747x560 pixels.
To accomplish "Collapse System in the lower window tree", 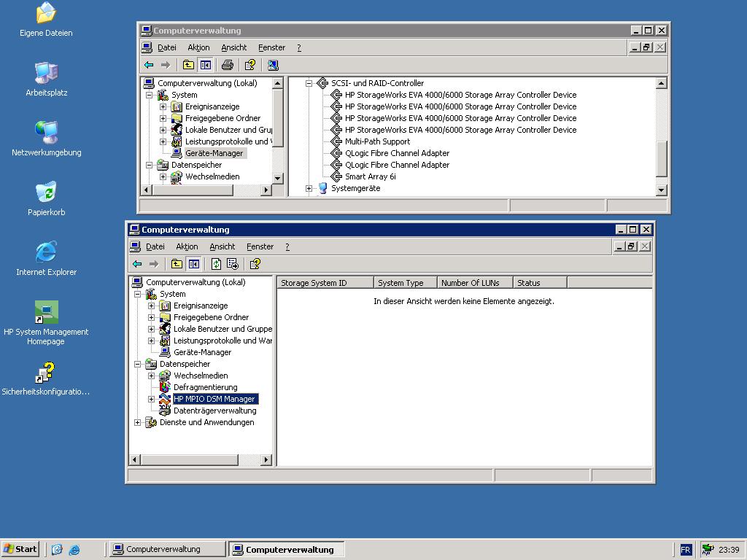I will tap(138, 294).
